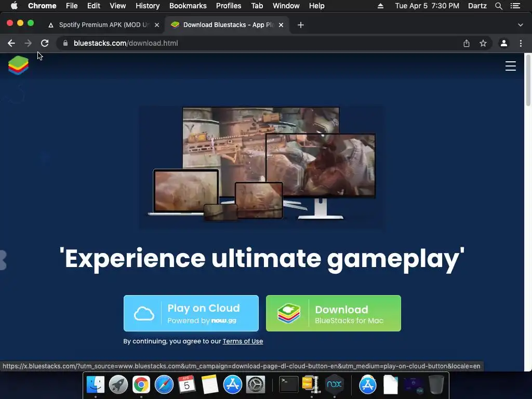Close the Download Bluestacks tab
Screen dimensions: 532x399
[x=281, y=25]
